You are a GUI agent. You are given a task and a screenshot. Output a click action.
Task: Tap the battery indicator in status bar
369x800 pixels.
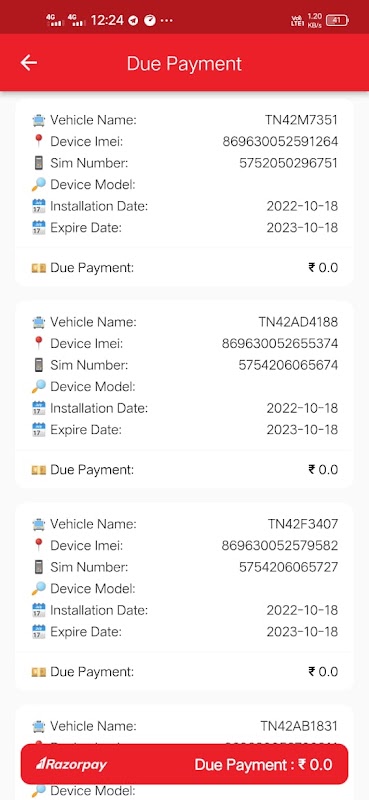coord(337,20)
